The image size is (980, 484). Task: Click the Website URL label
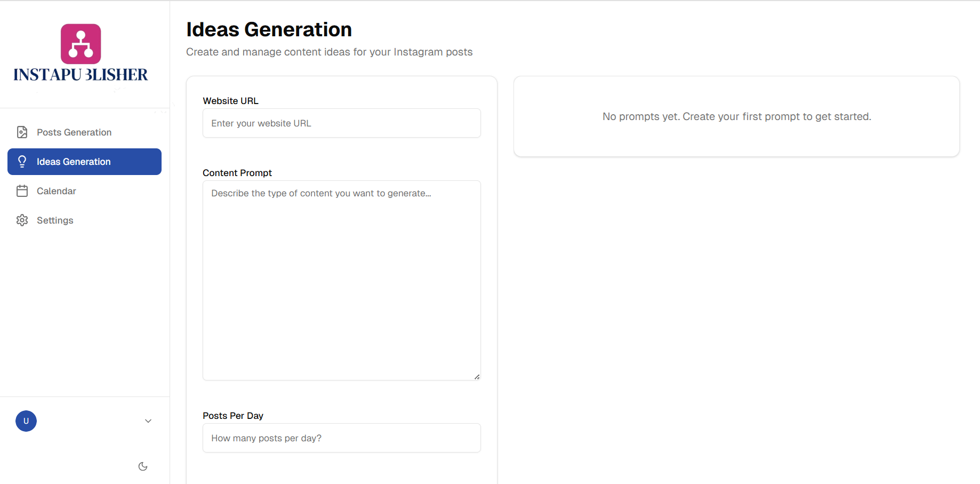(230, 101)
